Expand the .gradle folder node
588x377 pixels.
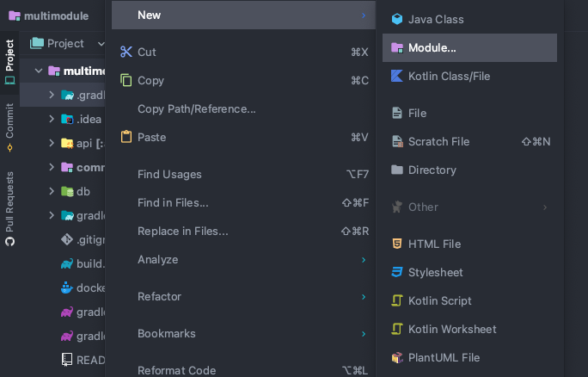pos(52,95)
